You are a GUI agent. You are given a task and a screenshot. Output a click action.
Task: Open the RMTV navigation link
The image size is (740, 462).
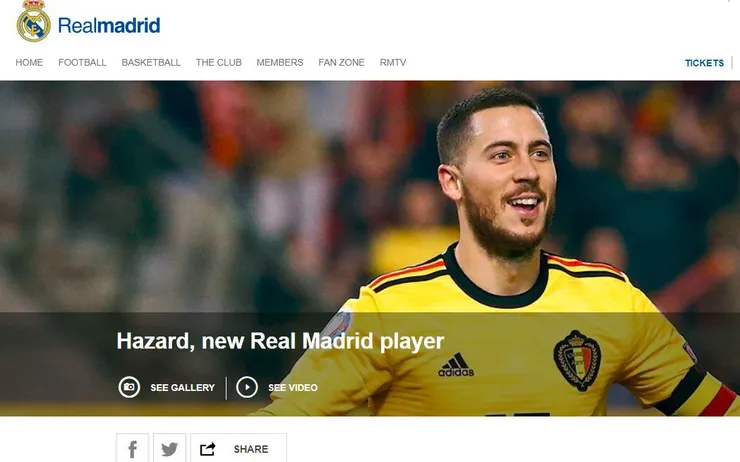(393, 62)
